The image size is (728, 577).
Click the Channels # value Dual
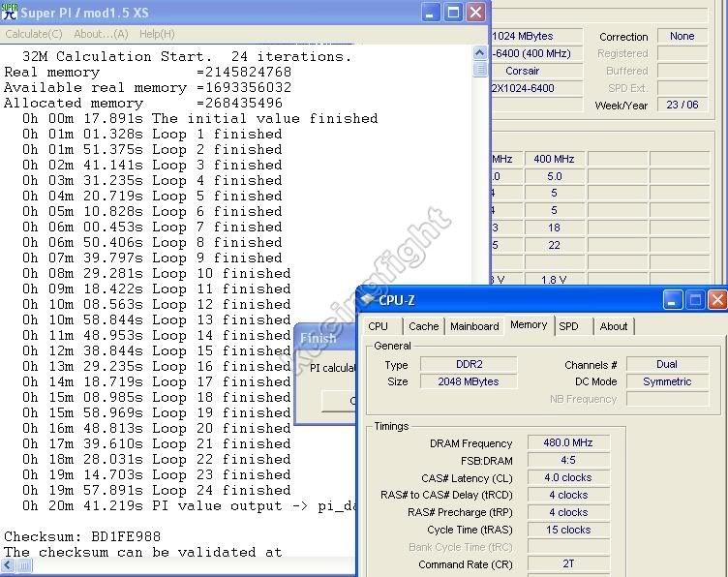(667, 364)
